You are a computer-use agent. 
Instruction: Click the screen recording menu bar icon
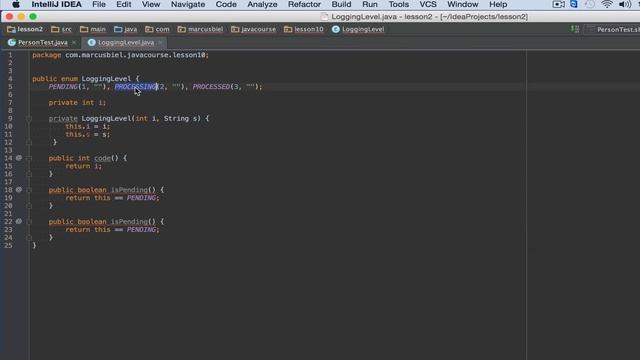tap(558, 4)
